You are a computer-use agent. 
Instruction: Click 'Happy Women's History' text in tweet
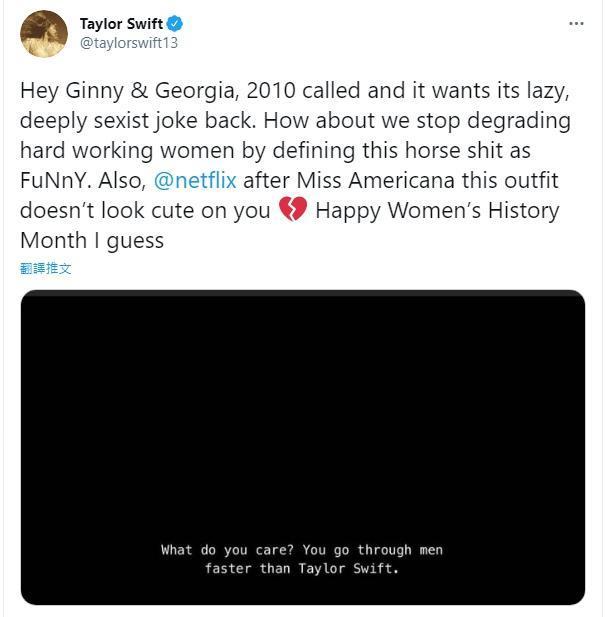(437, 211)
